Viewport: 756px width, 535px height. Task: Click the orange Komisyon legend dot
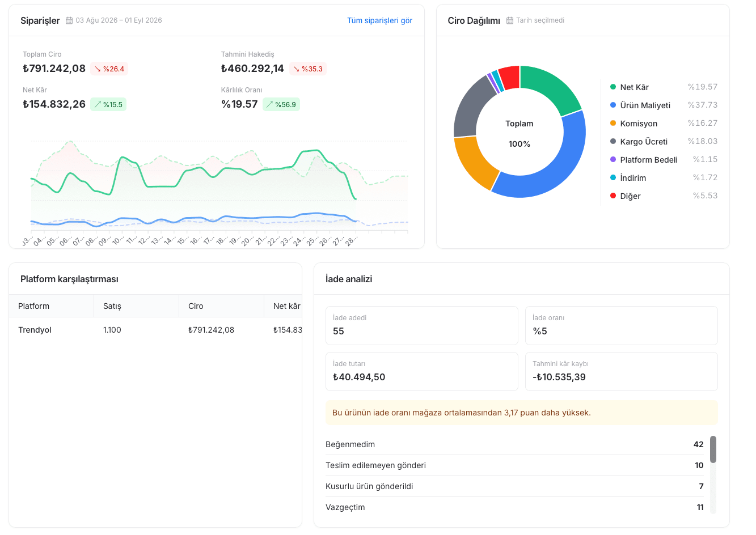pyautogui.click(x=613, y=123)
